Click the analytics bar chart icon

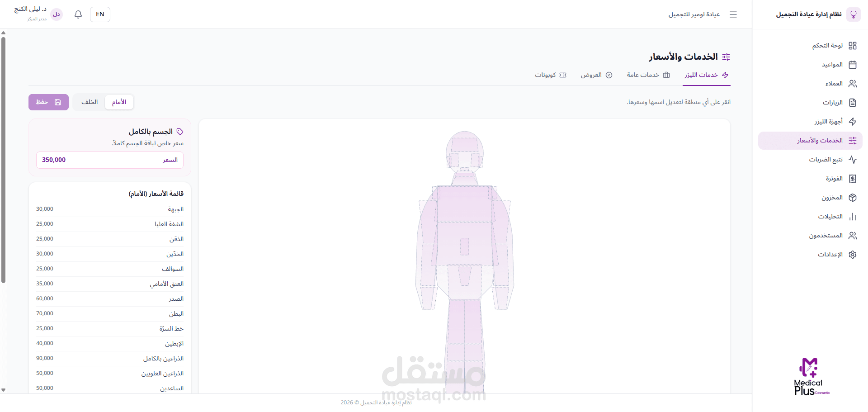coord(853,217)
